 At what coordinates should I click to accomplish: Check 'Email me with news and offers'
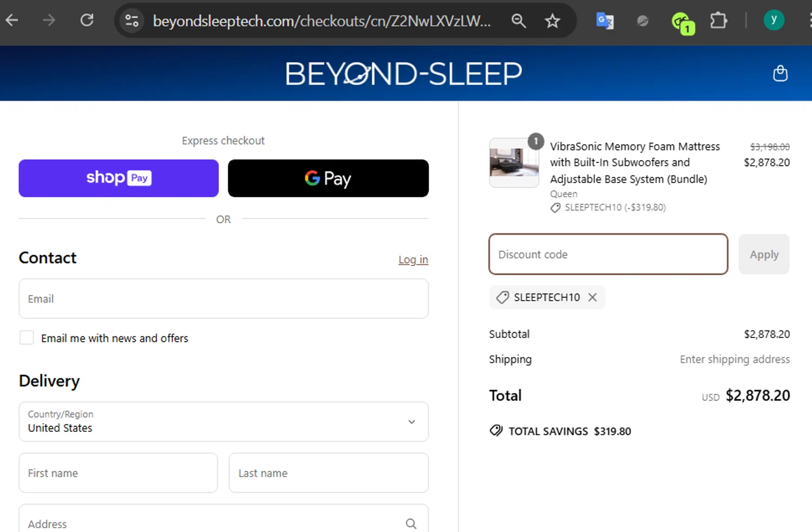coord(27,338)
